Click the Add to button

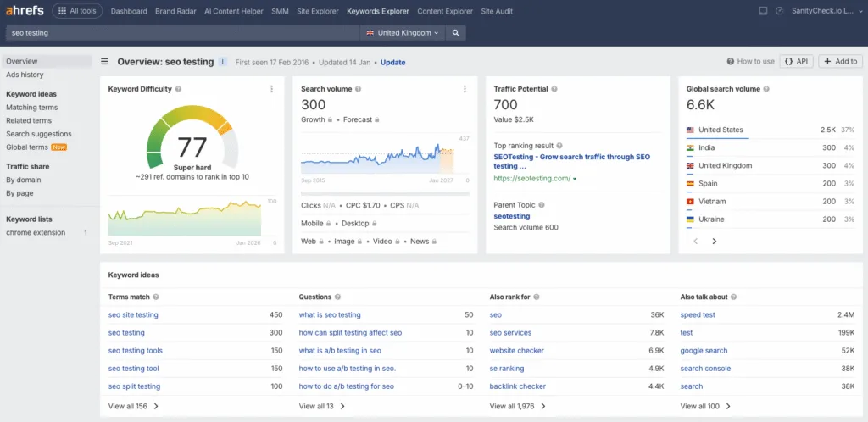pos(840,61)
